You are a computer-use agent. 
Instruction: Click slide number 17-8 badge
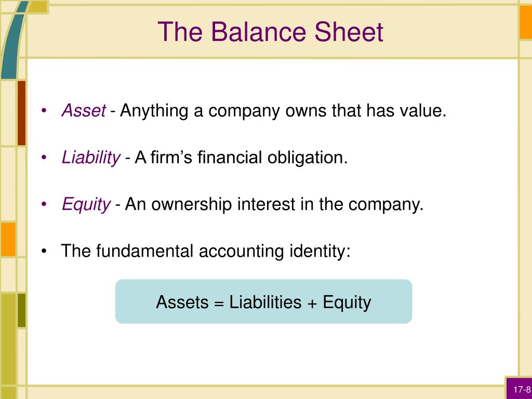[x=519, y=389]
